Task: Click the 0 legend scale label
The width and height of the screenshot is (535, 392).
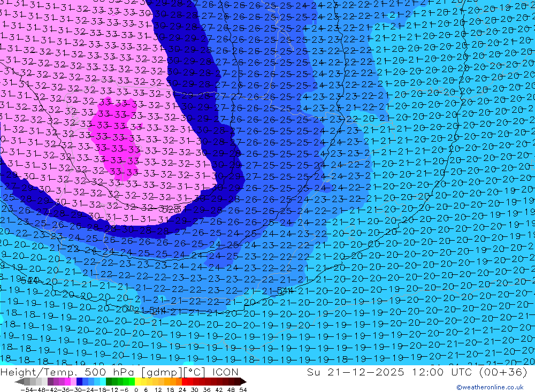Action: (x=136, y=390)
